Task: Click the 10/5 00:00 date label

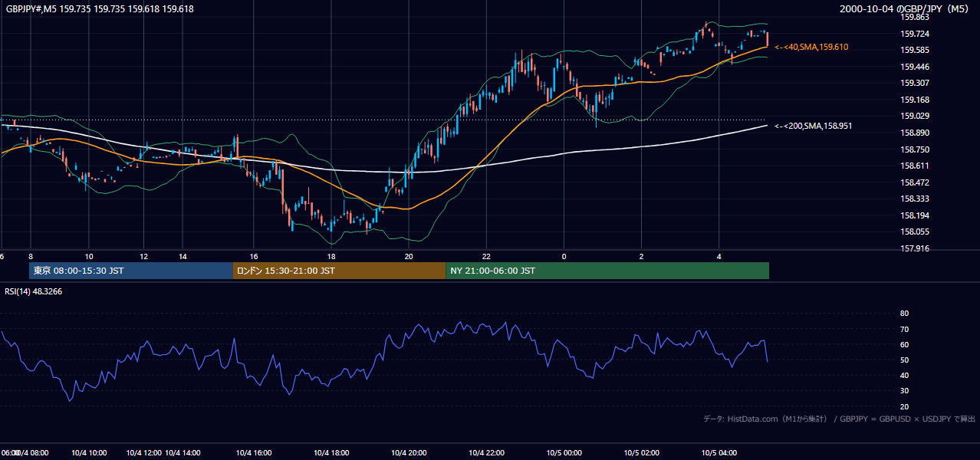Action: 564,453
